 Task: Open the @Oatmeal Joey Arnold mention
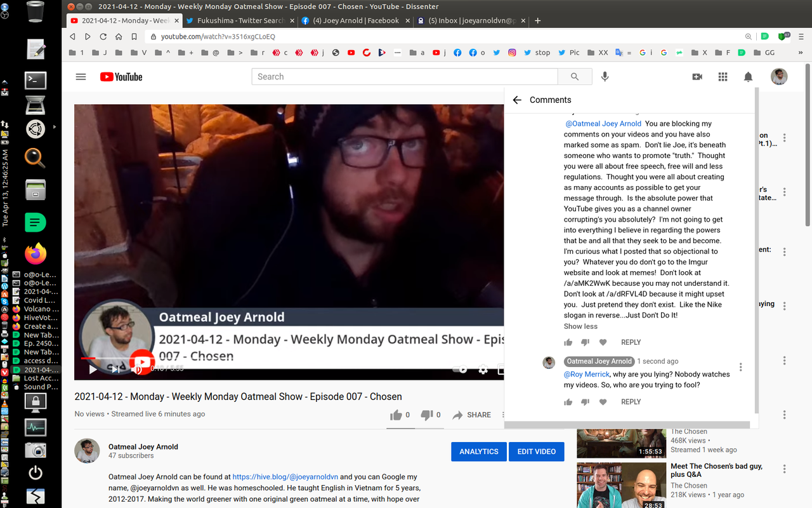pyautogui.click(x=603, y=124)
